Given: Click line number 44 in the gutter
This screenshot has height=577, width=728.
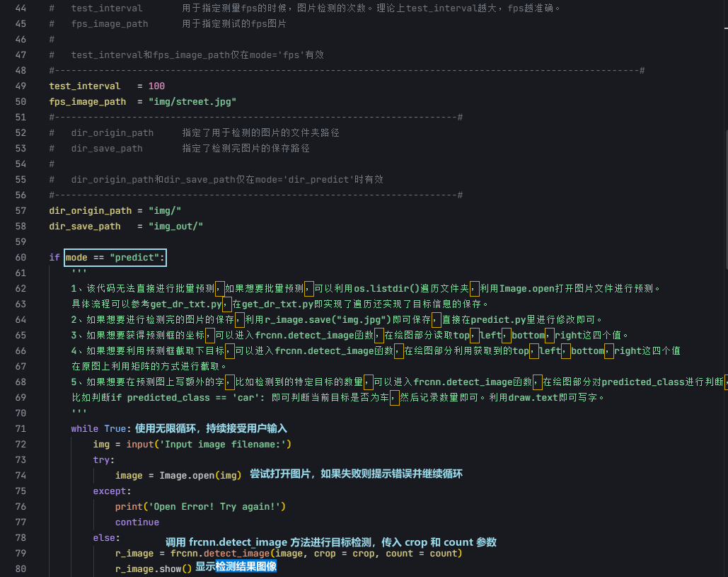Looking at the screenshot, I should coord(21,8).
